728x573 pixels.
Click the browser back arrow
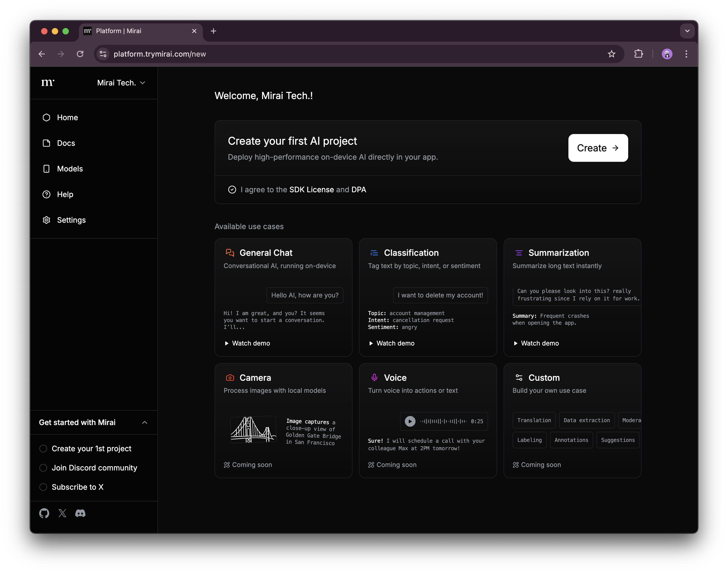coord(42,54)
